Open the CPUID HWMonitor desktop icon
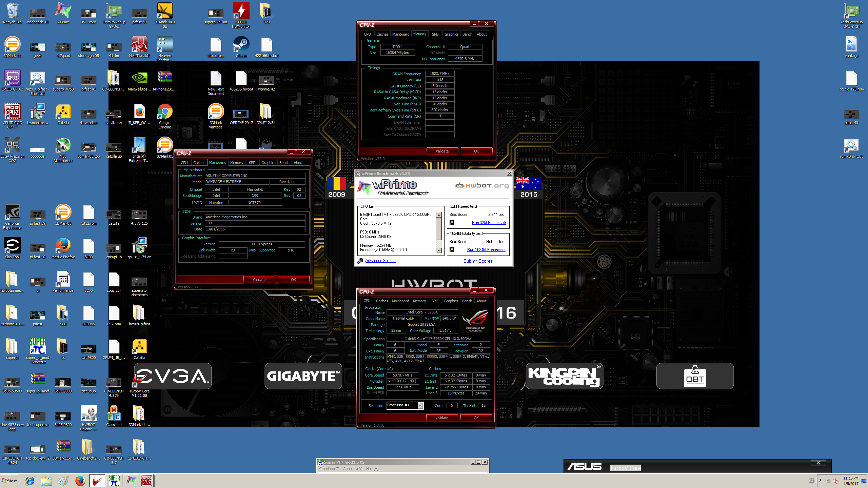Screen dimensions: 868x488 pos(241,16)
